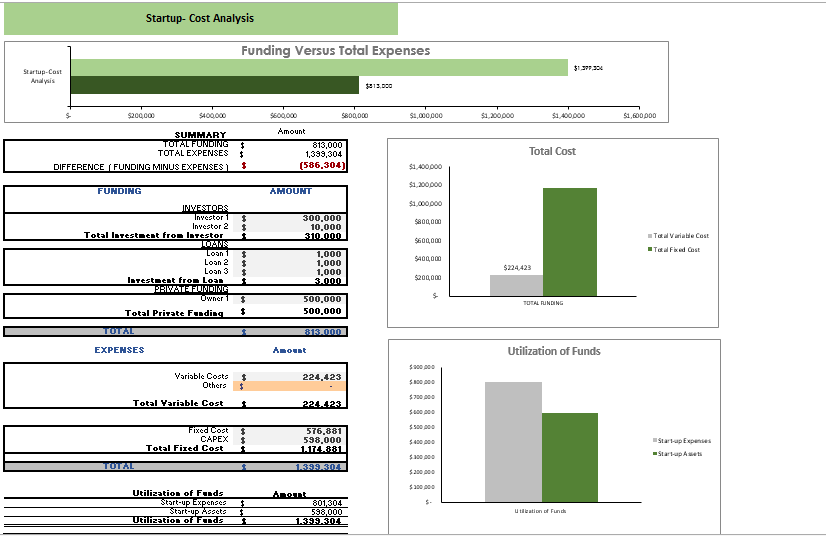
Task: Click the Total Private Funding value 500,000
Action: [322, 311]
